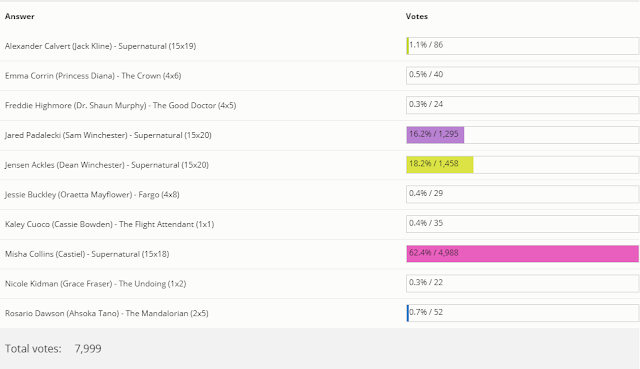Click the pink 62.4% vote bar
Viewport: 640px width, 369px height.
point(522,253)
